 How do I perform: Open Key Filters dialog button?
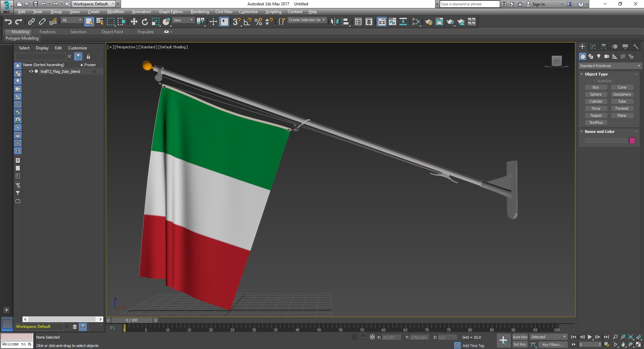tap(553, 345)
